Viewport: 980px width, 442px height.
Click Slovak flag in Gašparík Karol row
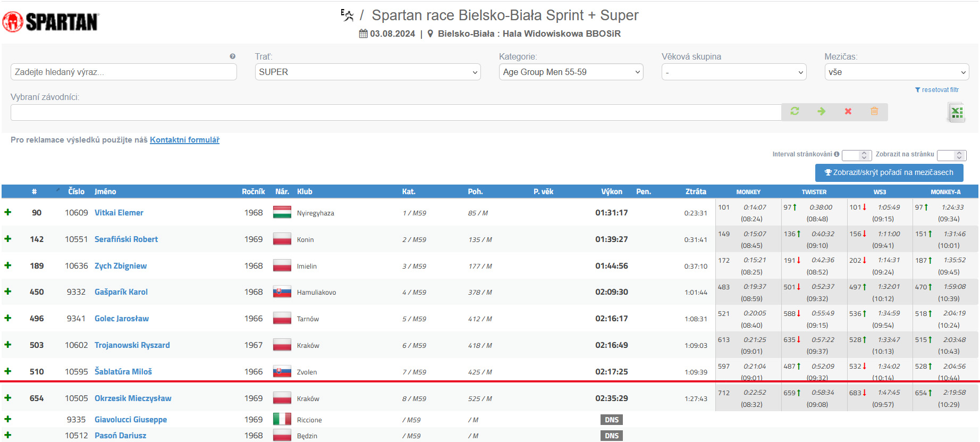(282, 291)
